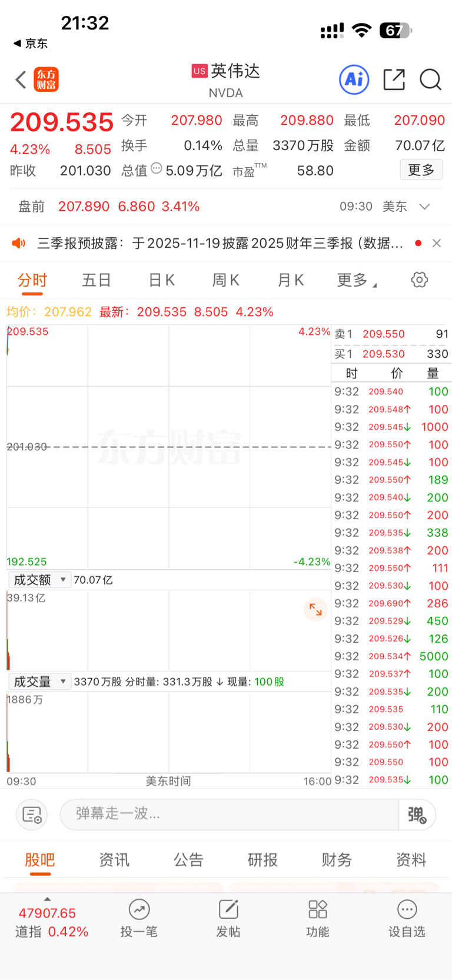Open danmaku settings list icon
This screenshot has width=452, height=980.
32,815
